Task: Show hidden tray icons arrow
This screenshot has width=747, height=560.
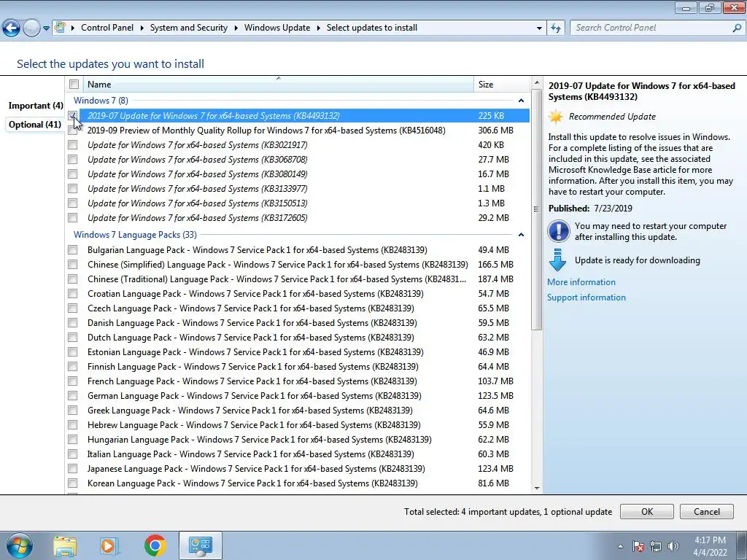Action: [x=620, y=546]
